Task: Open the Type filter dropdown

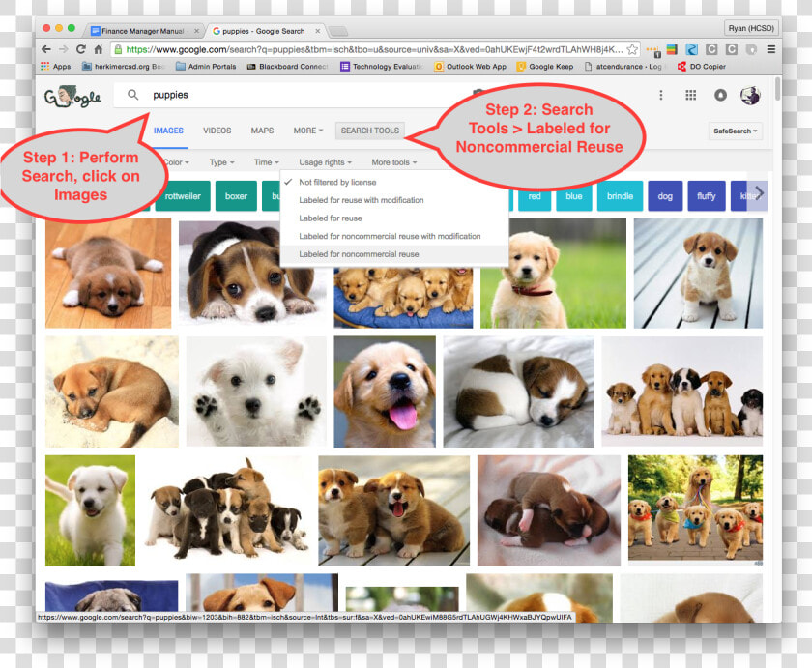Action: click(221, 162)
